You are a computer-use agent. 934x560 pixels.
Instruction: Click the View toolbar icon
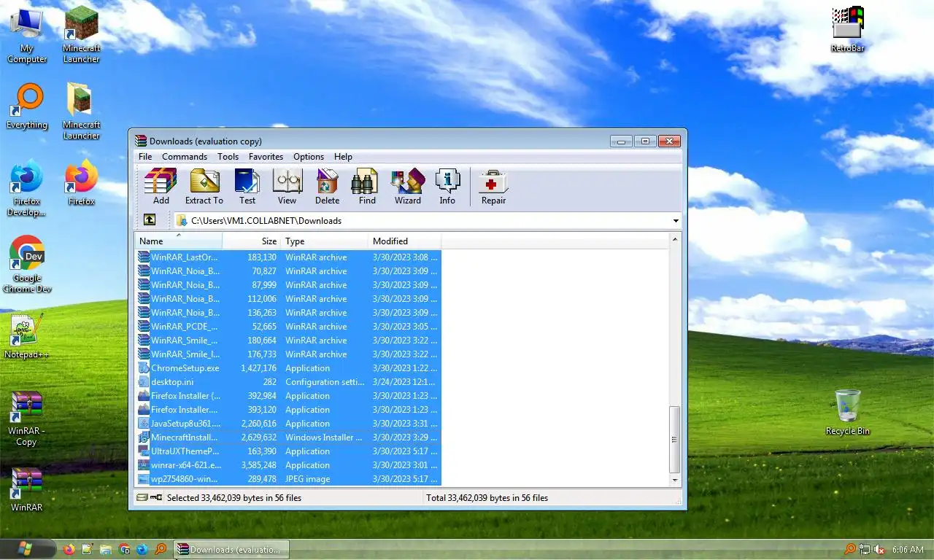287,187
